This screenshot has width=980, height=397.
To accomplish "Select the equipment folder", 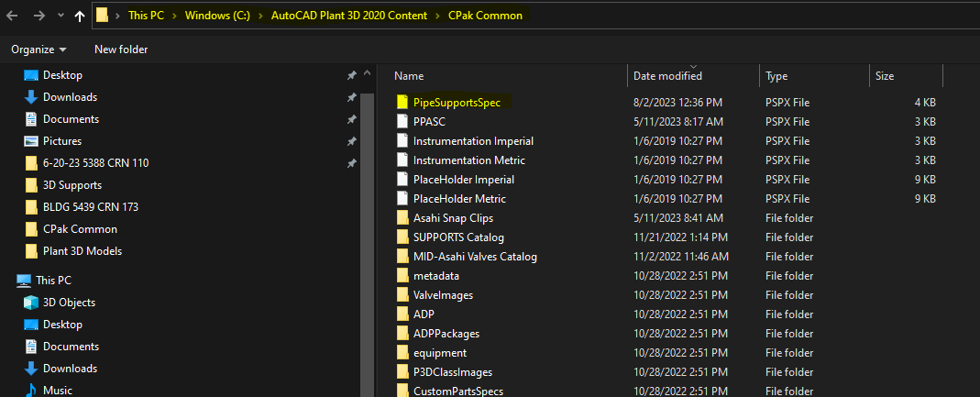I will pos(440,353).
